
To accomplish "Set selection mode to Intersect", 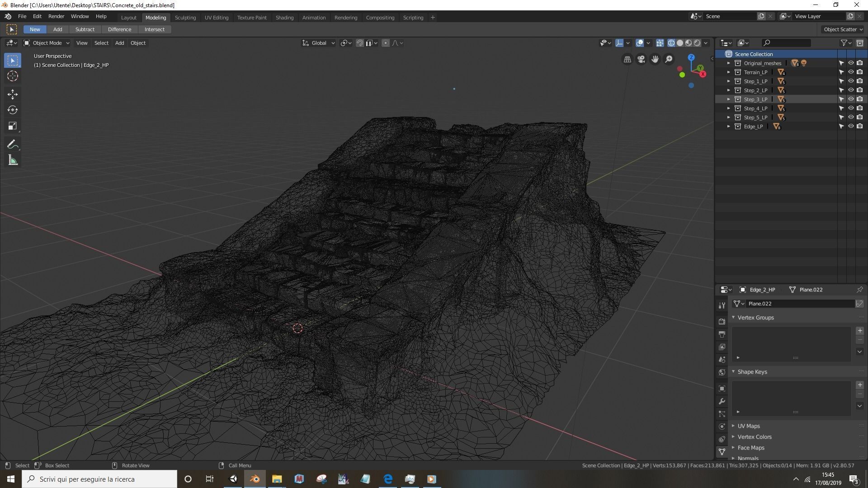I will click(x=155, y=29).
